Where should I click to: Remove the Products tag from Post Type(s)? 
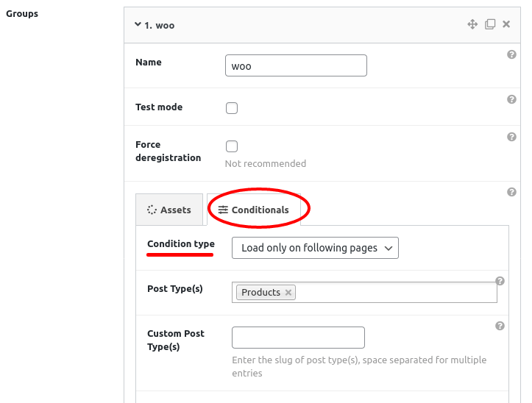point(288,293)
